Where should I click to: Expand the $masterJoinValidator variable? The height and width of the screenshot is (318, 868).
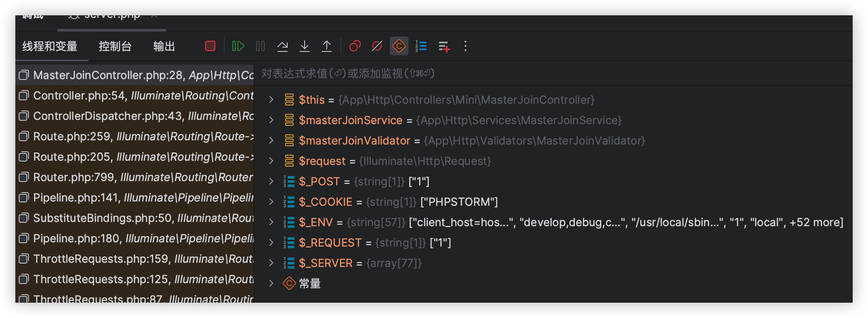tap(271, 141)
